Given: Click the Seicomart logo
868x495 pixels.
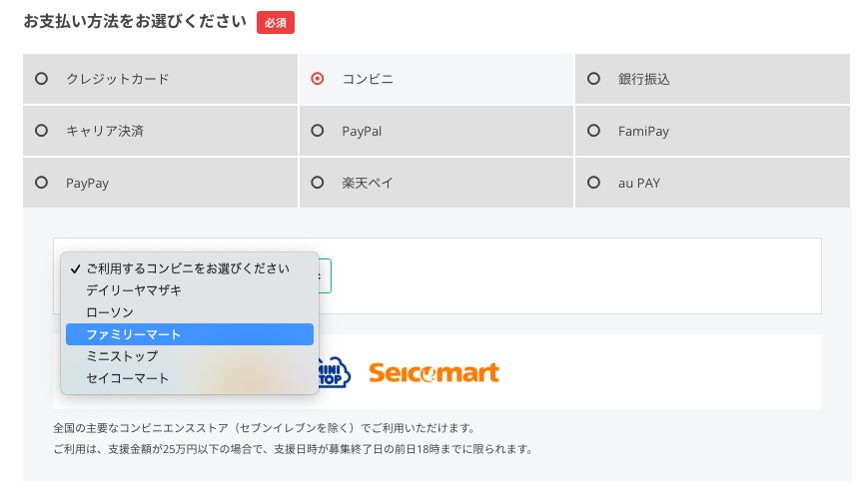Looking at the screenshot, I should point(434,373).
